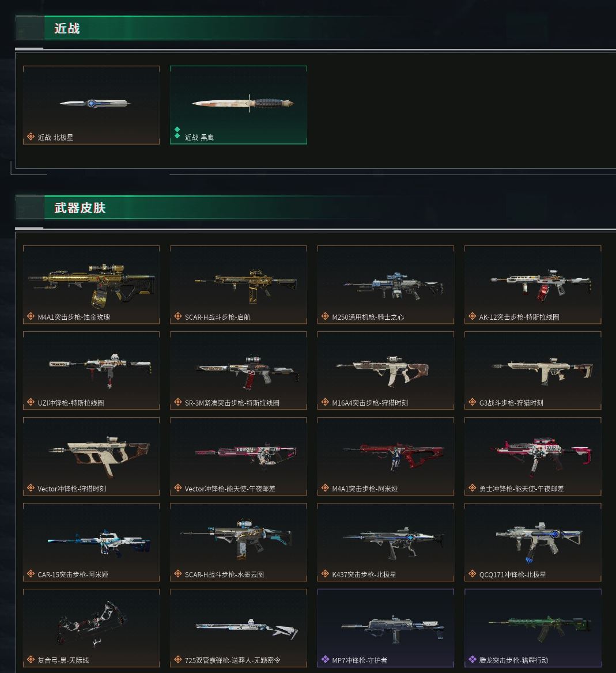Select Vector冲锋枪-能天使-午夜邮差 skin

click(238, 456)
